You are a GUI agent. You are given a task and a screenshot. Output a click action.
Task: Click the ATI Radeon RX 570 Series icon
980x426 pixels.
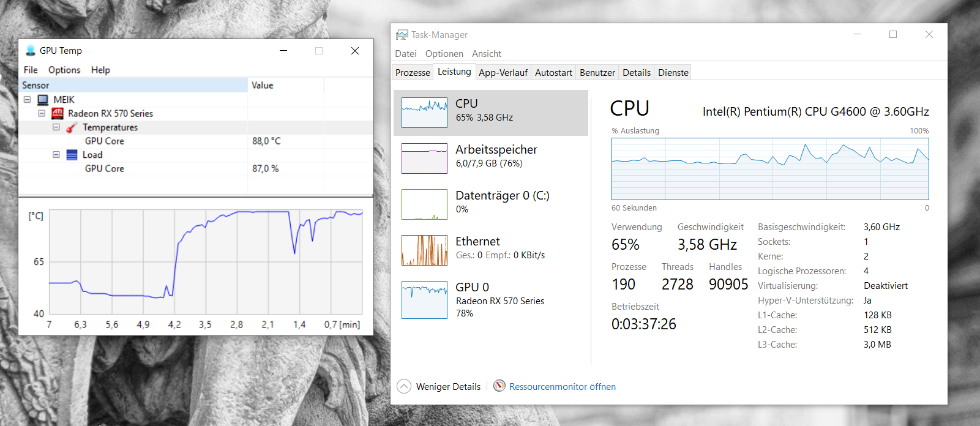point(58,113)
